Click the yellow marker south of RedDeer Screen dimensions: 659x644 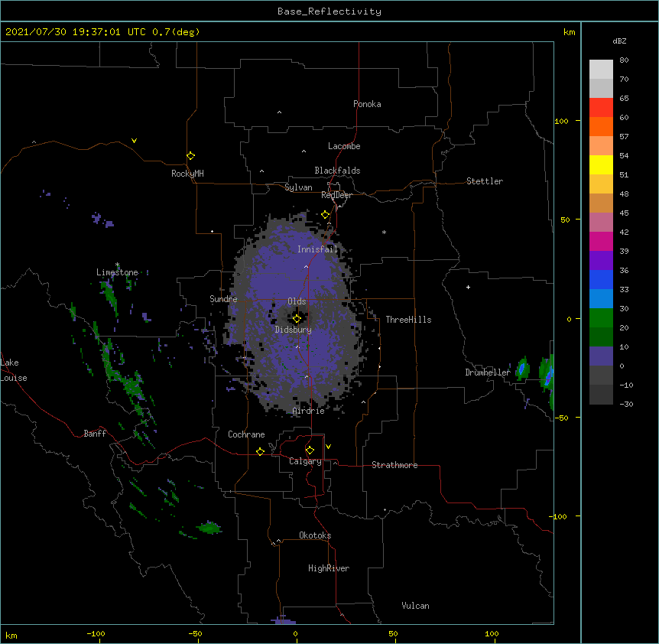326,215
